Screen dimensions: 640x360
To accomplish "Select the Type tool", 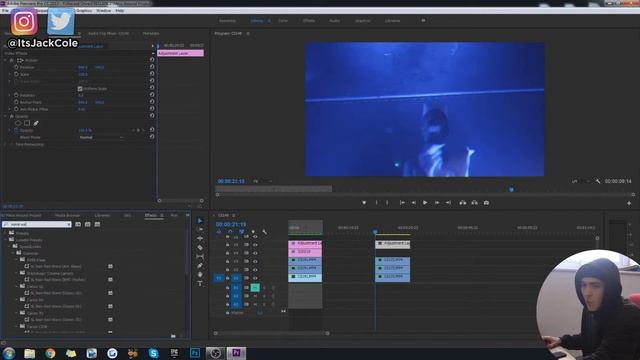I will click(x=200, y=283).
